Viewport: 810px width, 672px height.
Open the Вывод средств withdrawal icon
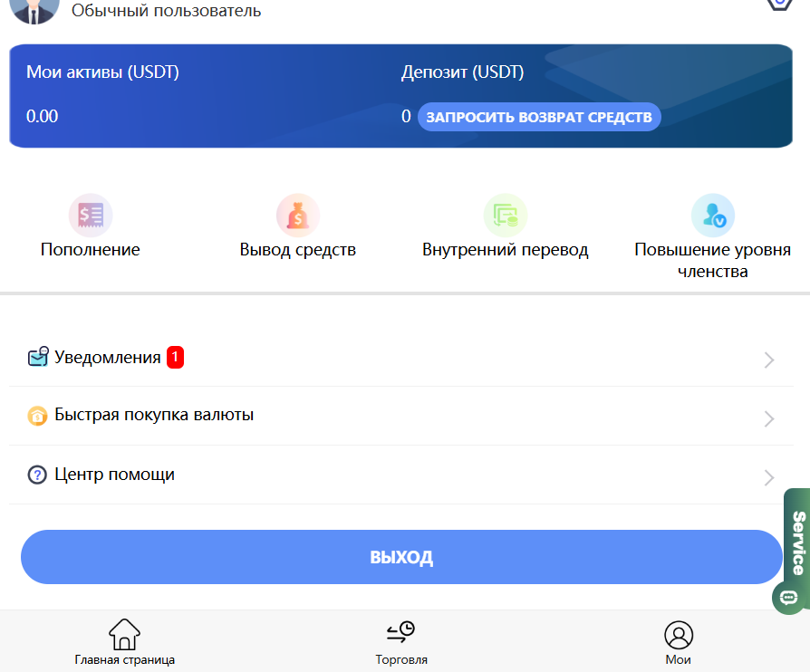(x=298, y=215)
